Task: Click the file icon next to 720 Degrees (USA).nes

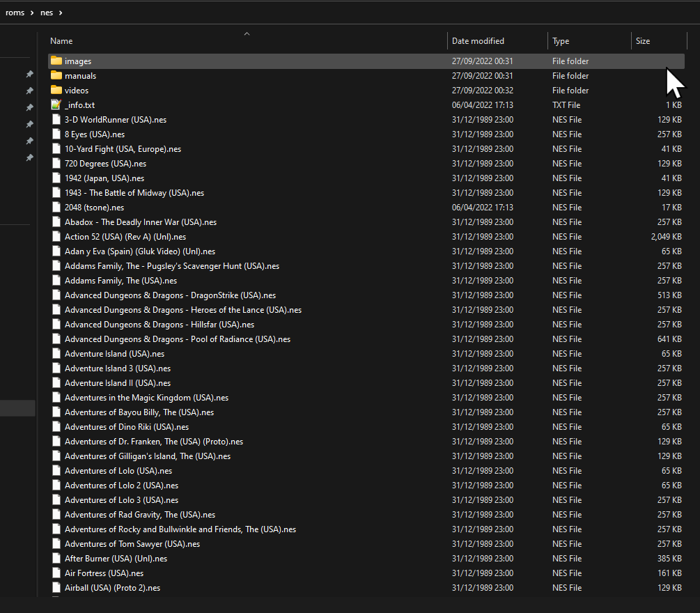Action: 56,164
